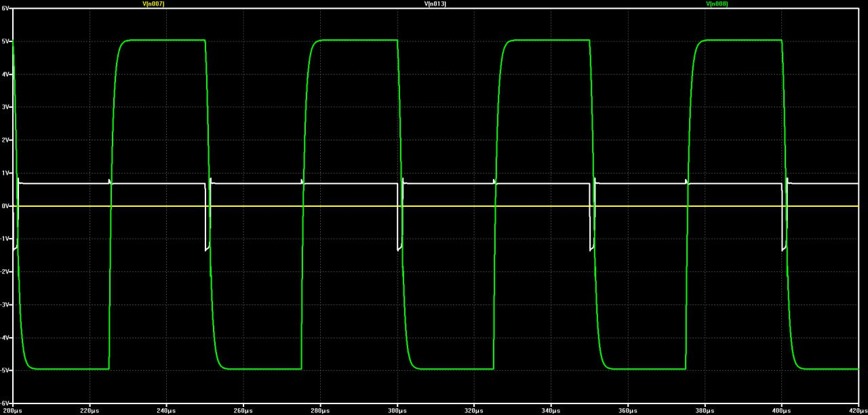The image size is (868, 415).
Task: Click the -6V voltage axis label
Action: [x=5, y=403]
